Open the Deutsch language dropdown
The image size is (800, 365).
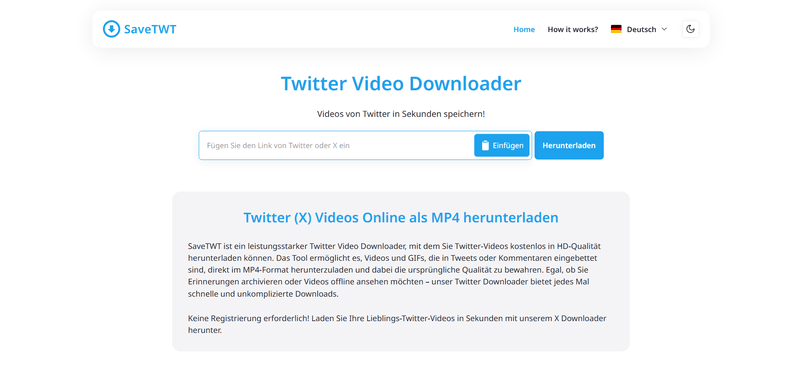[639, 29]
